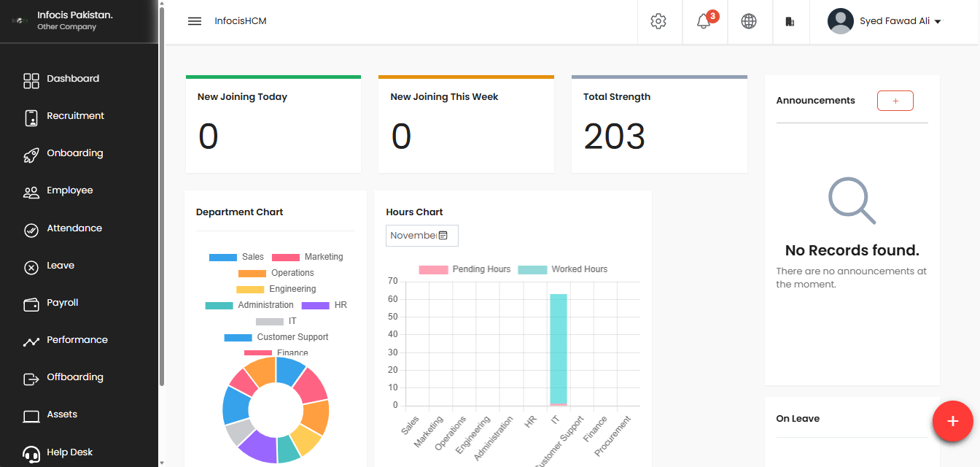Open notifications bell with 3 badge
The image size is (980, 467).
tap(704, 21)
